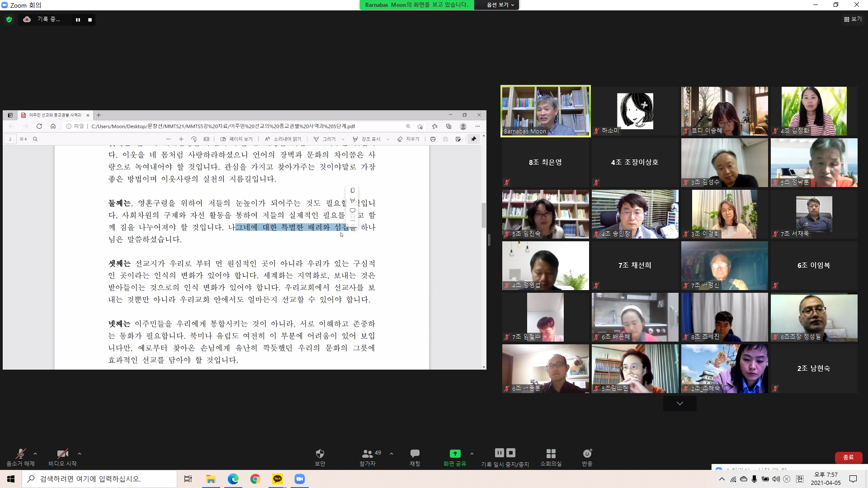Open Breakout Rooms (소회의실)

(551, 454)
